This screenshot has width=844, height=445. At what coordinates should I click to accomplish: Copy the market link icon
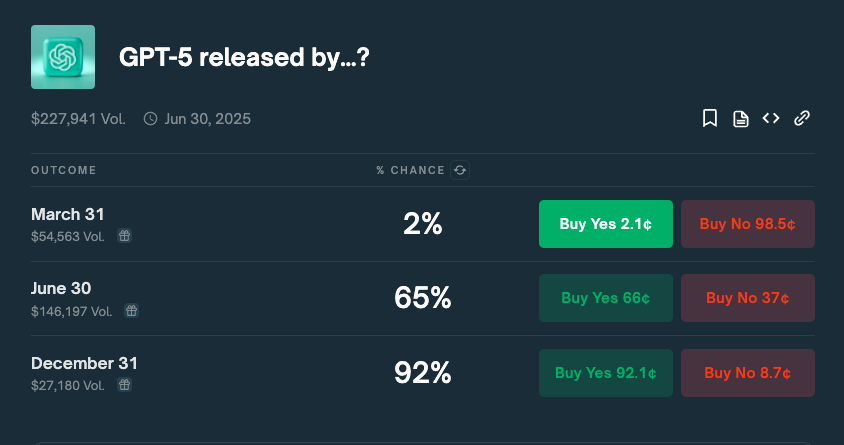(x=802, y=118)
